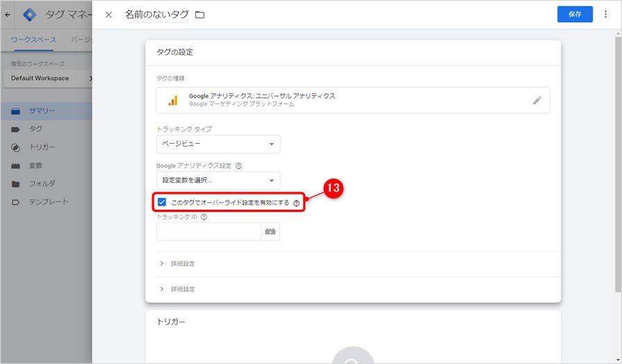
Task: Select the Google アナリティクス tag type row
Action: (353, 100)
